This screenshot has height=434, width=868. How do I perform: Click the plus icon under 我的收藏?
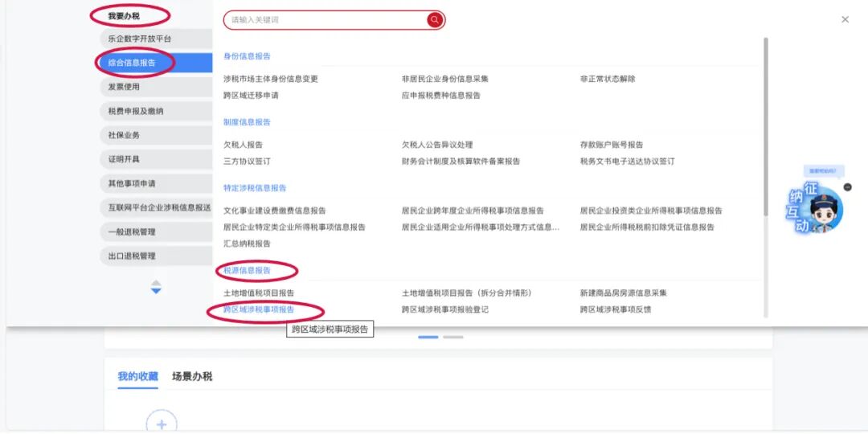[162, 424]
